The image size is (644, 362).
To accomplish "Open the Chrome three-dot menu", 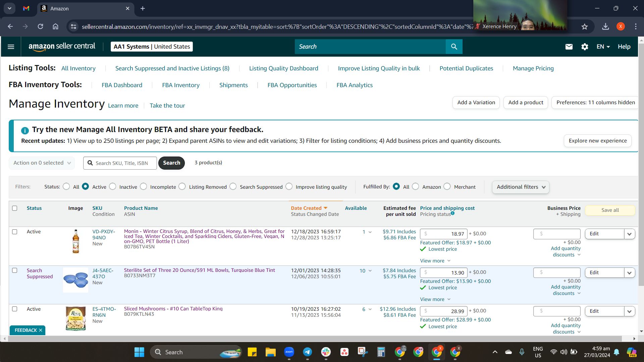I will pyautogui.click(x=636, y=26).
